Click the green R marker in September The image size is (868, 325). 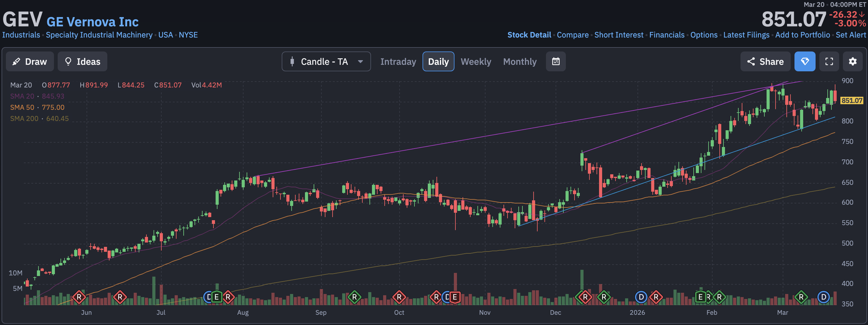354,297
